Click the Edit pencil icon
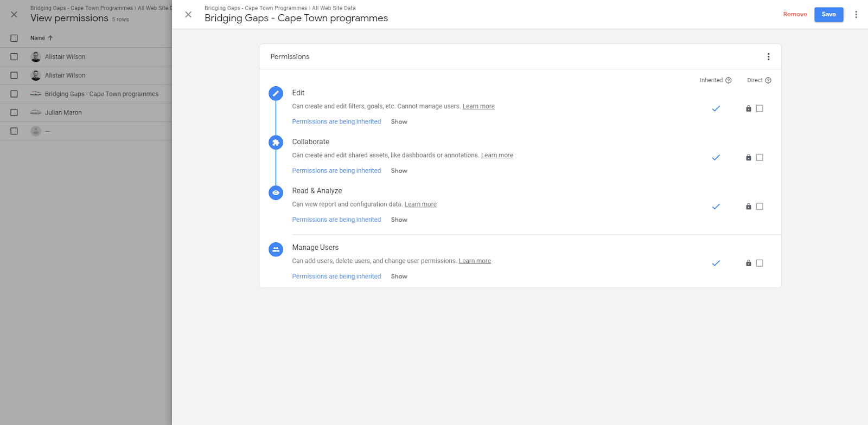The height and width of the screenshot is (425, 868). coord(276,93)
